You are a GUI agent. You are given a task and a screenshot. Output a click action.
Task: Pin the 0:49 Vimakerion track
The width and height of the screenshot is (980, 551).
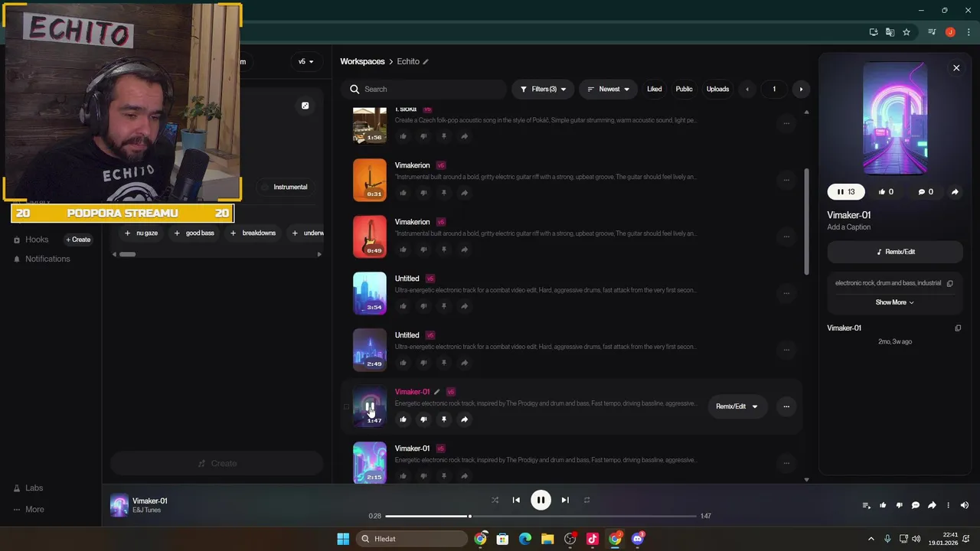click(443, 249)
